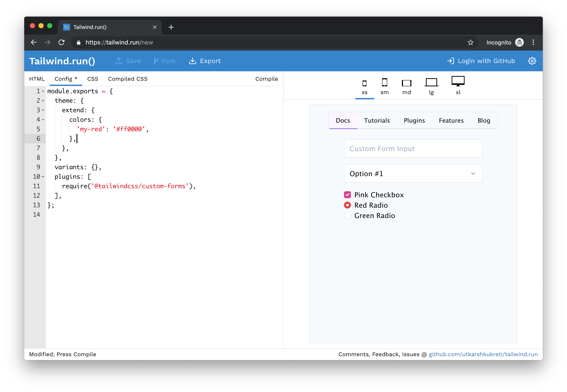Select the Red Radio option

point(347,205)
